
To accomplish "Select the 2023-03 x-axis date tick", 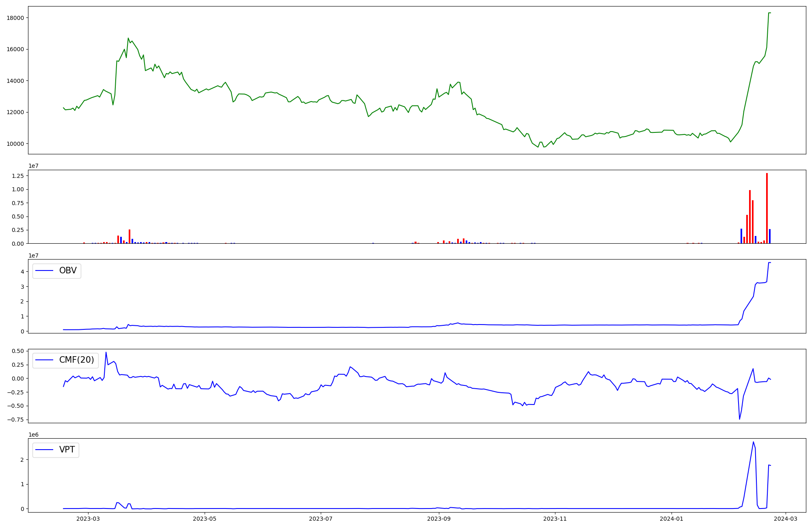I will 88,519.
